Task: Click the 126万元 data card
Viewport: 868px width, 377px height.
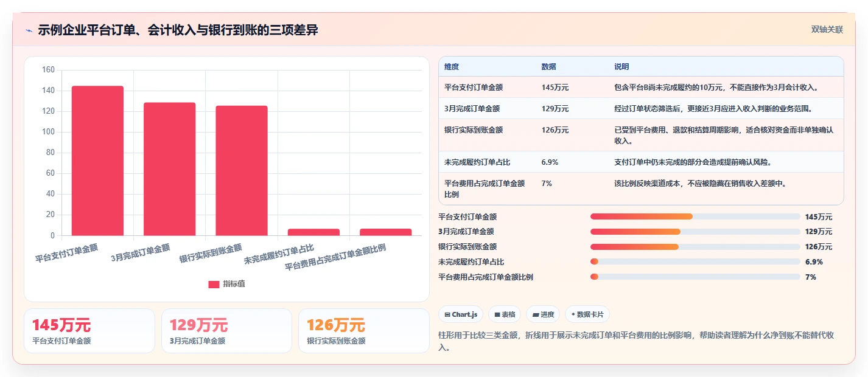Action: (364, 331)
